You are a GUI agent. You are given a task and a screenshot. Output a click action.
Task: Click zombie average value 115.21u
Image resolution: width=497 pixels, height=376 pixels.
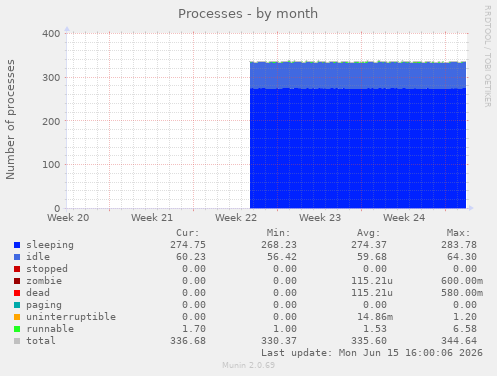point(372,281)
